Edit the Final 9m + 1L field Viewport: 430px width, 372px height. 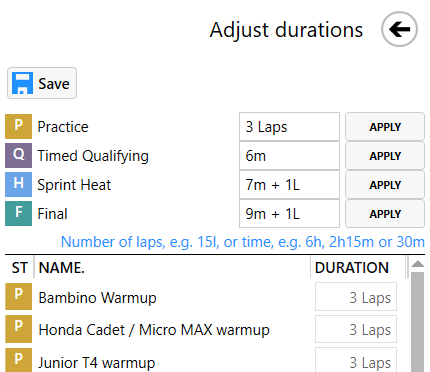[289, 214]
